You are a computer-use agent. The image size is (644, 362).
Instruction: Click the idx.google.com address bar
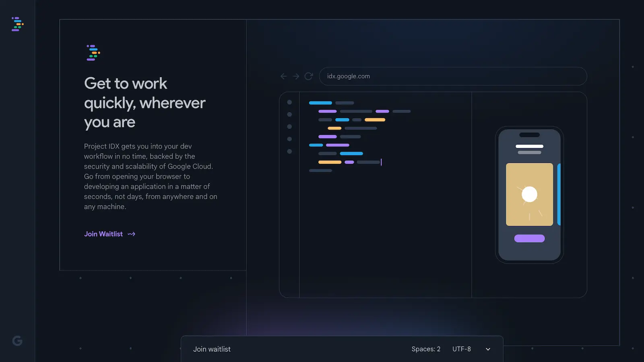453,76
